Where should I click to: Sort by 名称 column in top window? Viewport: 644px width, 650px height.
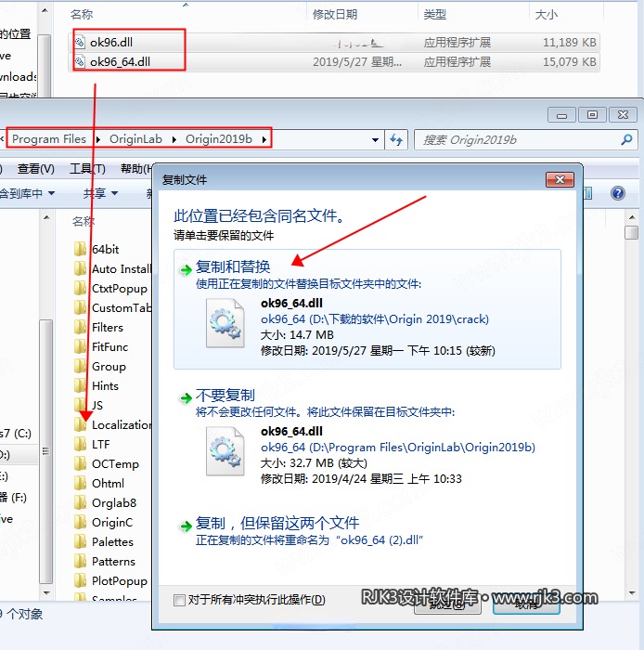coord(82,15)
